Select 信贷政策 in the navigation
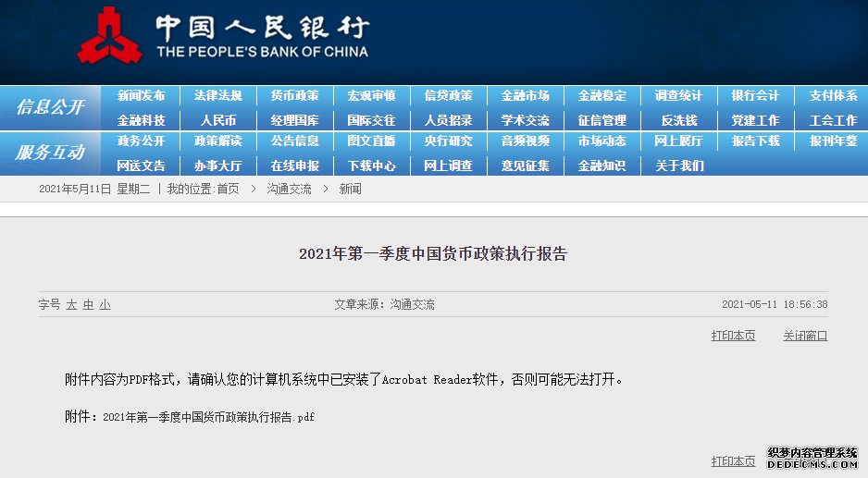Screen dimensions: 868x478 [449, 96]
